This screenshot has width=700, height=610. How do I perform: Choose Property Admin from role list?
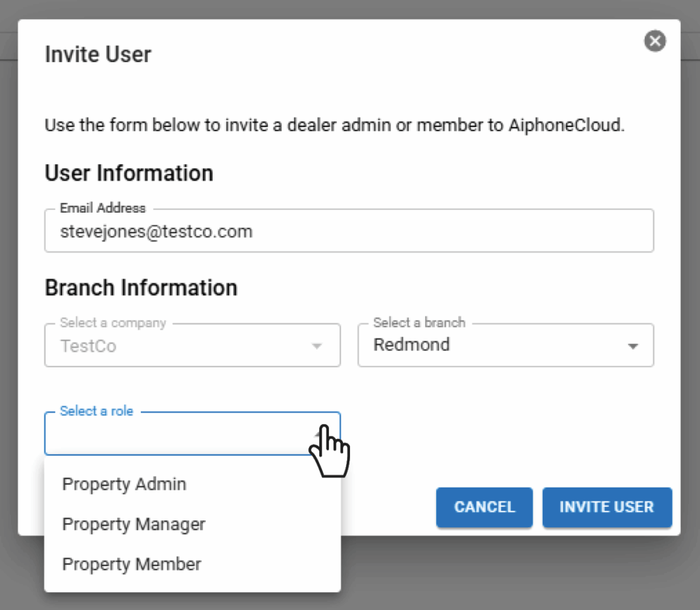(x=124, y=484)
